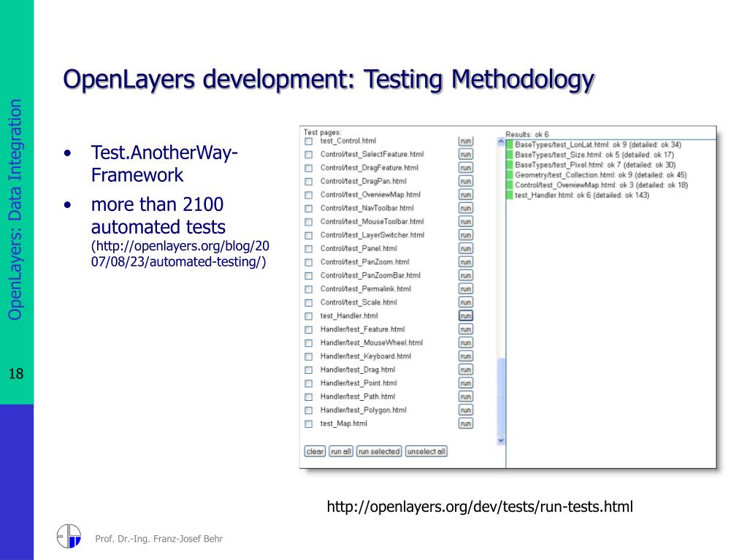The image size is (747, 560).
Task: Select the Control/test_OverviewMap.html result row
Action: [597, 185]
